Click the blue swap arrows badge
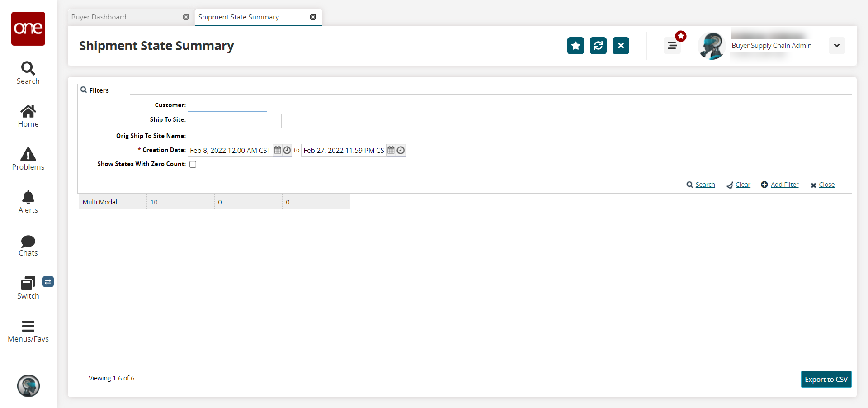 (48, 282)
